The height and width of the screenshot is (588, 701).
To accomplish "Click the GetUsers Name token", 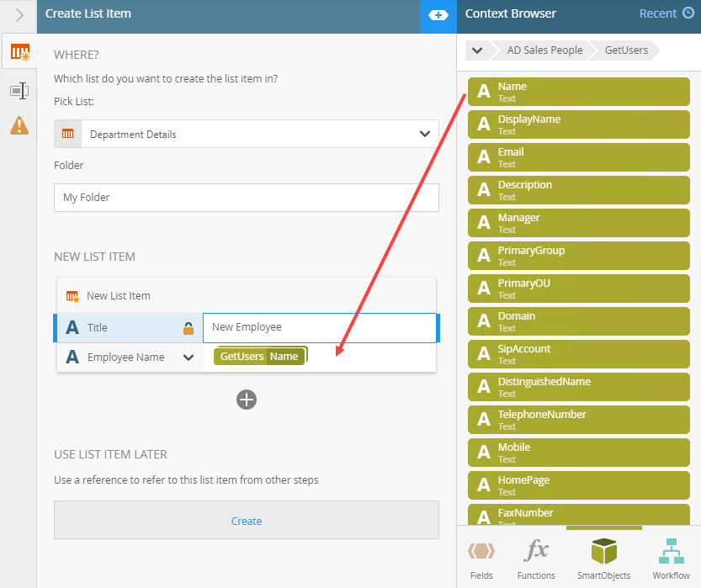I will tap(260, 357).
